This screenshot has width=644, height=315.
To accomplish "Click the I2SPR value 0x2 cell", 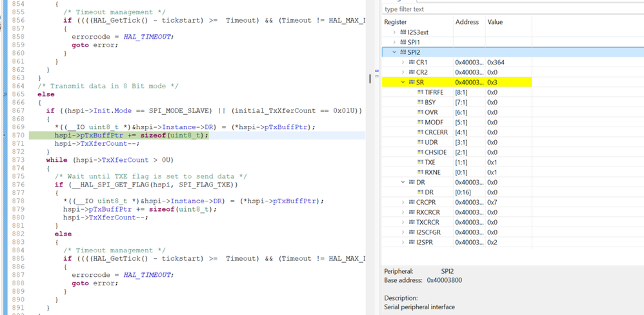I will coord(508,242).
